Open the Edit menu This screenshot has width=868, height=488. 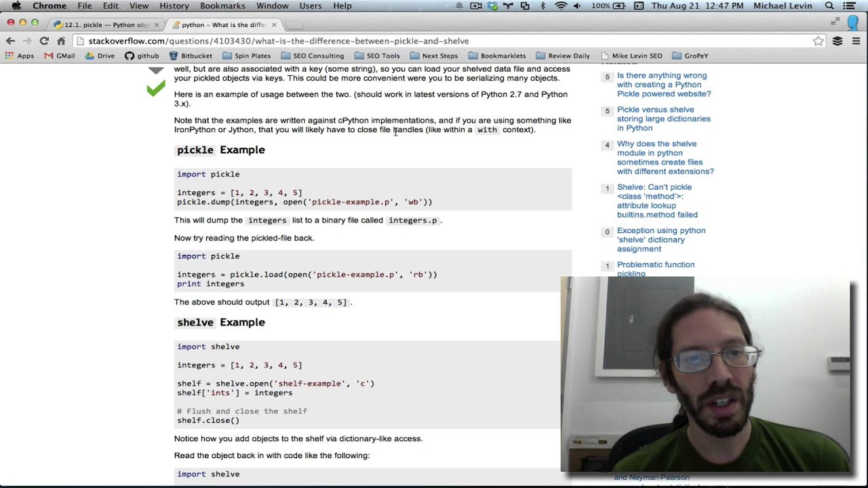tap(111, 5)
